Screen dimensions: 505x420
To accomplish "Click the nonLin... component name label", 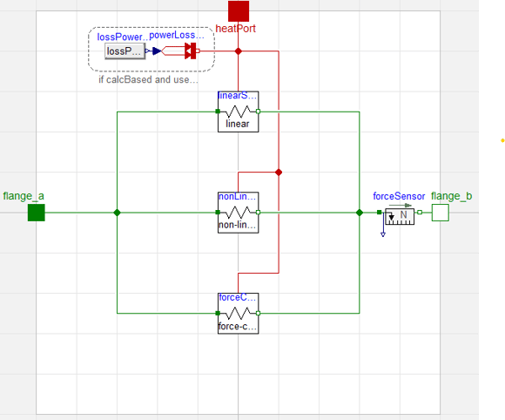I will [238, 196].
